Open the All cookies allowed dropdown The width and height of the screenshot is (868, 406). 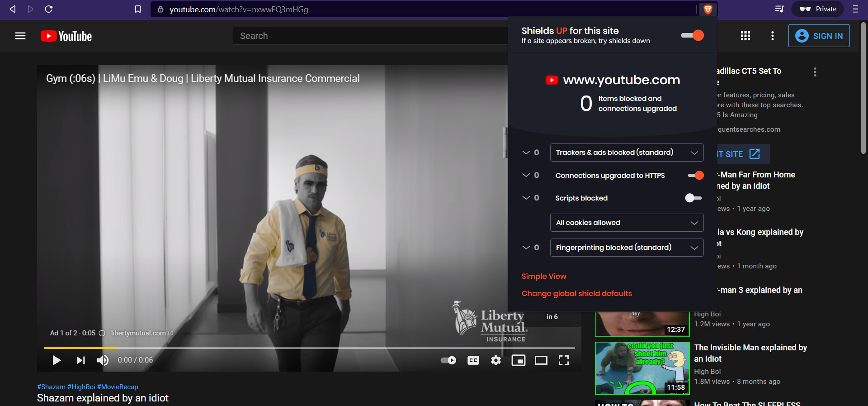click(627, 223)
